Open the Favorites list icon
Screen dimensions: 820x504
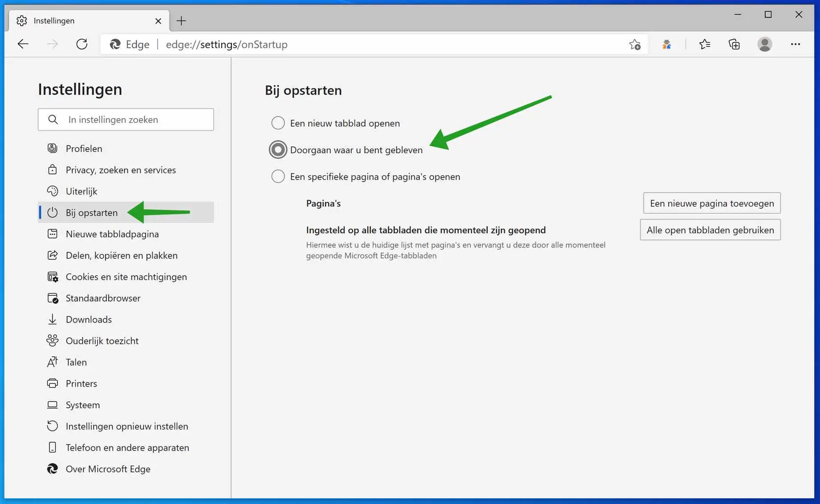tap(705, 44)
